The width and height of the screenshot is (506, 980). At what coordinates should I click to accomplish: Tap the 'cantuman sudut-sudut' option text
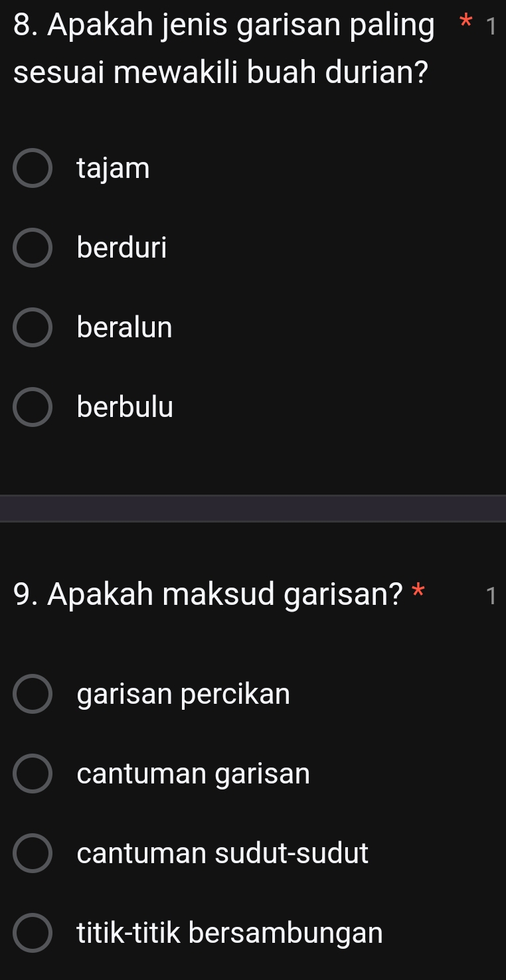pos(222,853)
